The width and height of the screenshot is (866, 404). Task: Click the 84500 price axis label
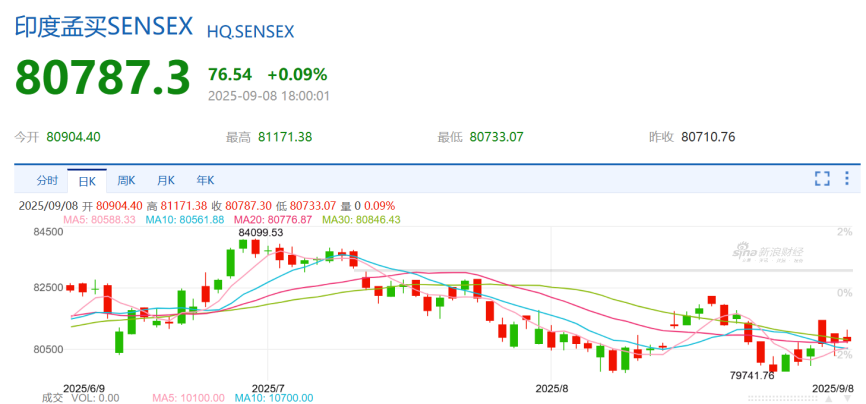tap(48, 232)
